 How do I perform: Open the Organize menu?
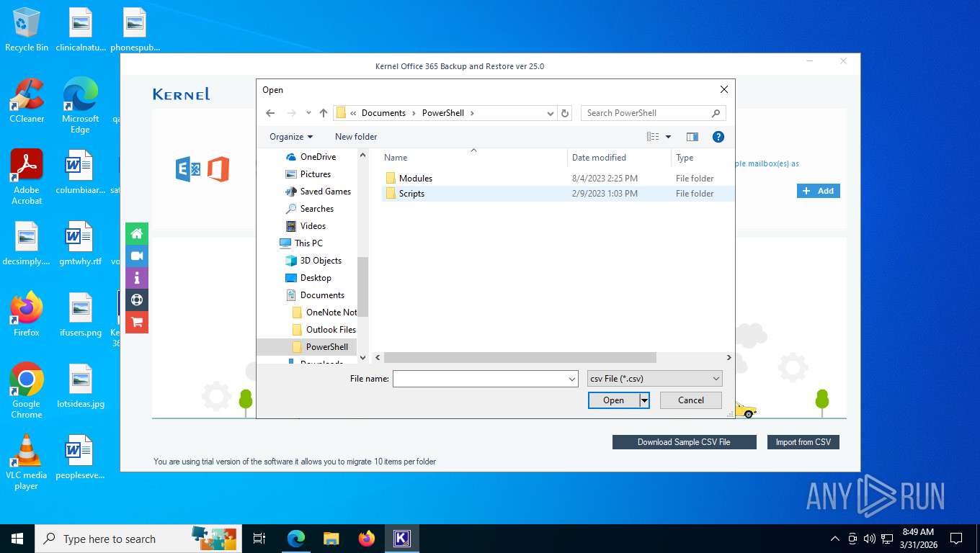tap(291, 137)
